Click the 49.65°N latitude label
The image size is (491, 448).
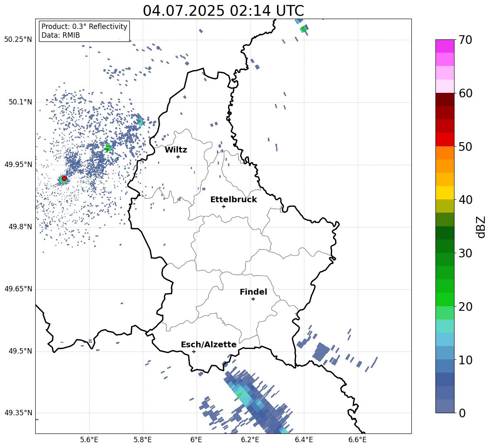tap(18, 289)
